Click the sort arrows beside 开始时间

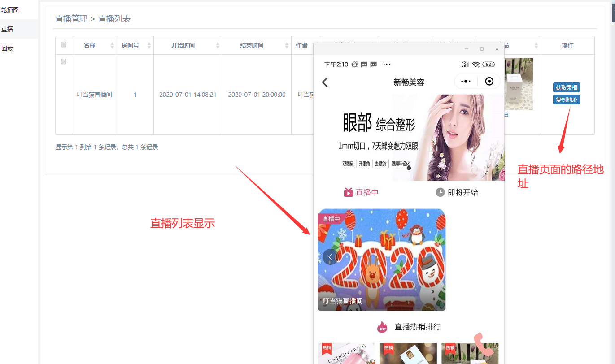click(x=218, y=45)
